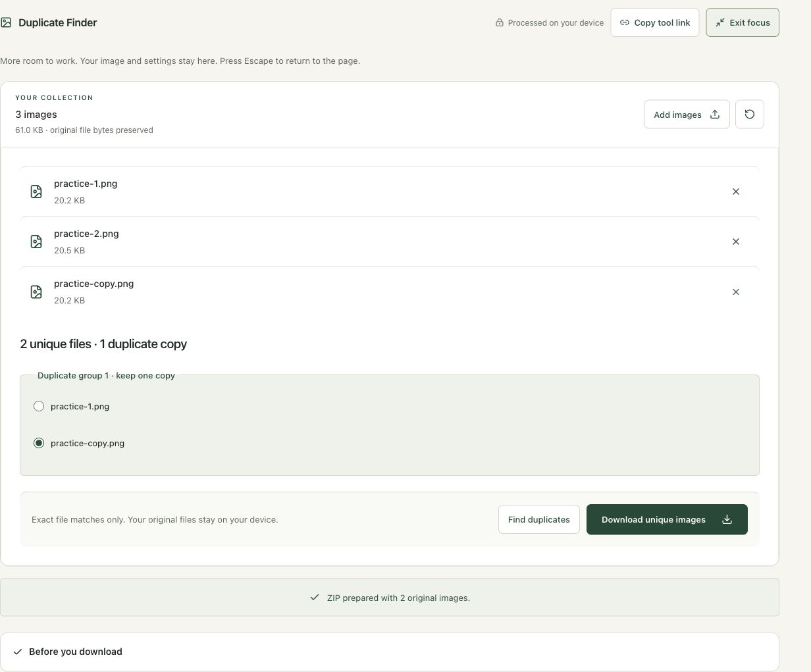Screen dimensions: 811x672
Task: Run Find duplicates
Action: coord(539,519)
